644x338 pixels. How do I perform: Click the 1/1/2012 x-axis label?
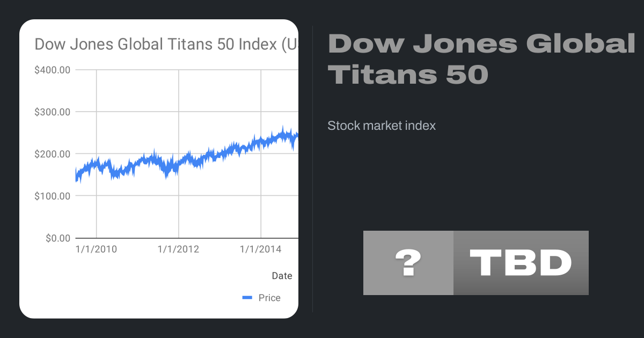(179, 249)
